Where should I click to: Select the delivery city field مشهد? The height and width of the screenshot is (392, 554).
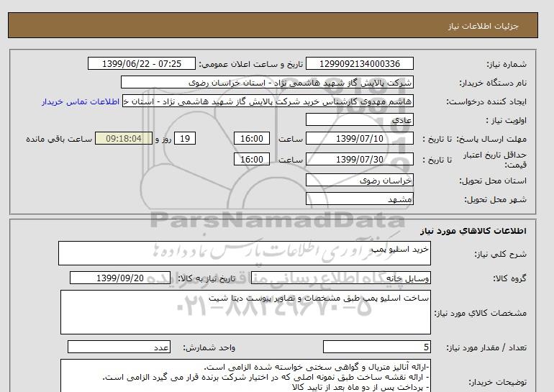[x=359, y=199]
